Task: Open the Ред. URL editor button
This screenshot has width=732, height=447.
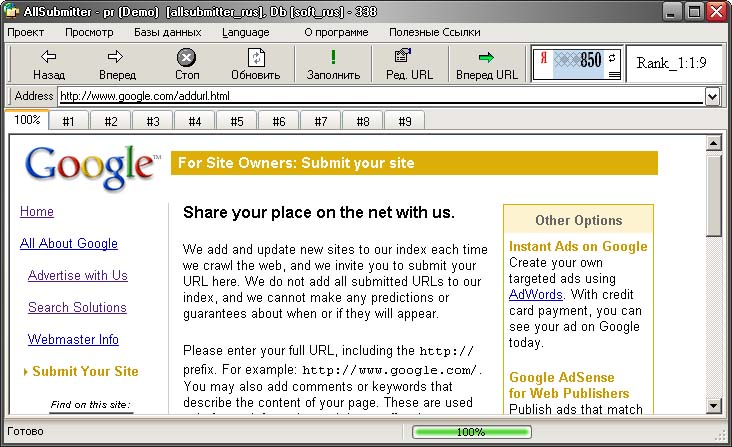Action: pyautogui.click(x=409, y=64)
